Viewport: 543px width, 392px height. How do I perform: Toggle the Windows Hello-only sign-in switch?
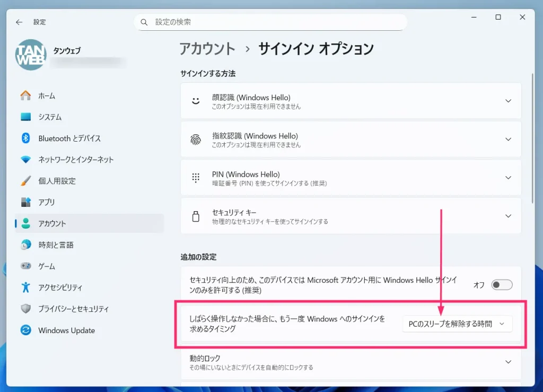point(502,285)
